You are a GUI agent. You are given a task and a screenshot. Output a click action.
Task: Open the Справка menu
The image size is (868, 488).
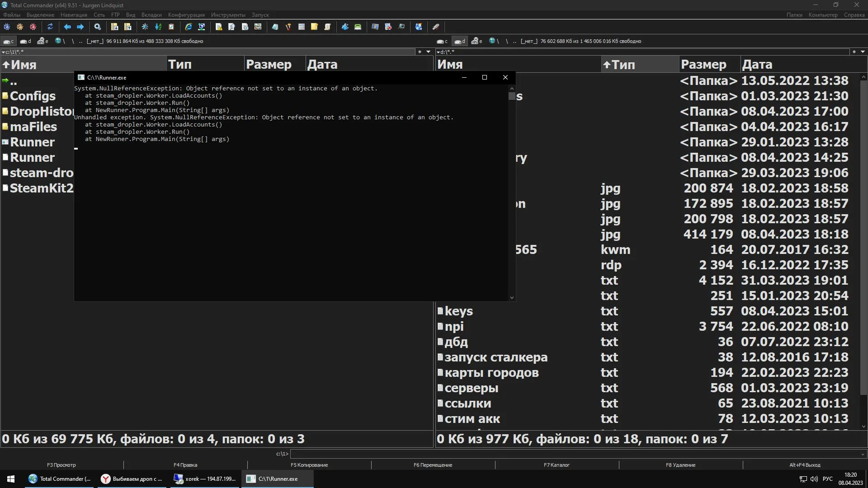coord(854,15)
